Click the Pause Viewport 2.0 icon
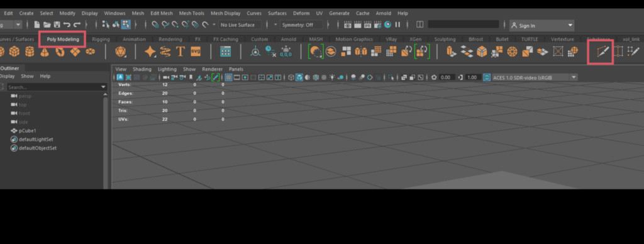 click(397, 25)
